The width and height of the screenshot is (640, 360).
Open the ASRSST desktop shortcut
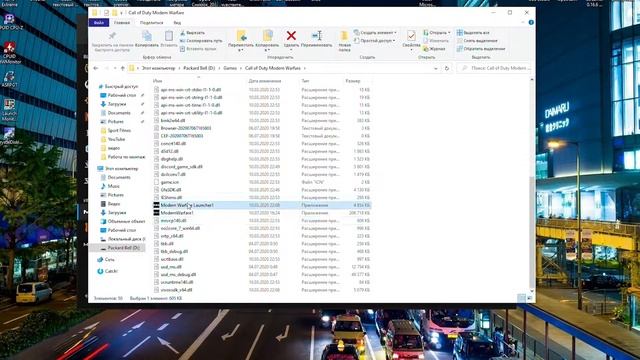pyautogui.click(x=9, y=79)
